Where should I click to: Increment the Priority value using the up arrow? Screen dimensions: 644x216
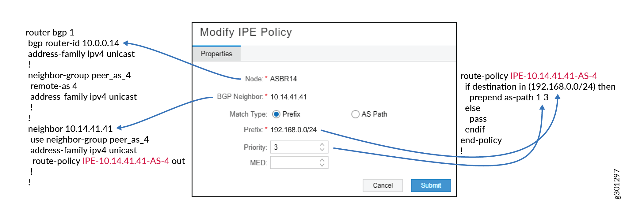[x=322, y=144]
